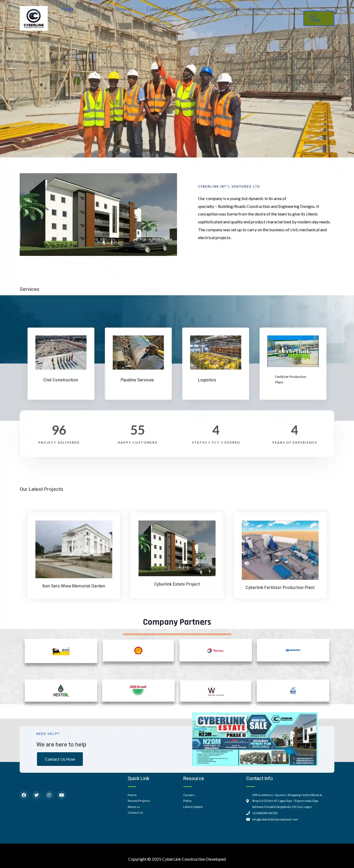Image resolution: width=354 pixels, height=868 pixels.
Task: Click the Shell partner logo
Action: (x=138, y=650)
